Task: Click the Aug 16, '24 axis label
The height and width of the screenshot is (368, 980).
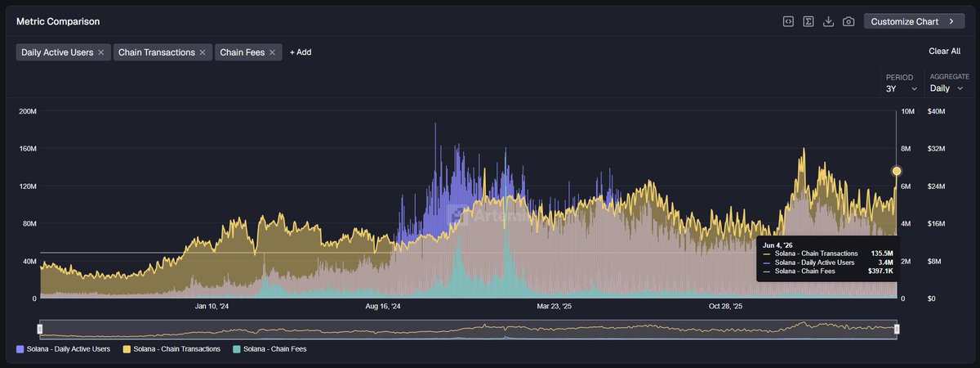Action: (x=383, y=307)
